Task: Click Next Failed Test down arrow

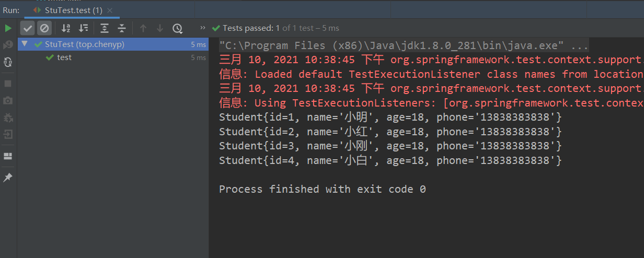Action: coord(160,28)
